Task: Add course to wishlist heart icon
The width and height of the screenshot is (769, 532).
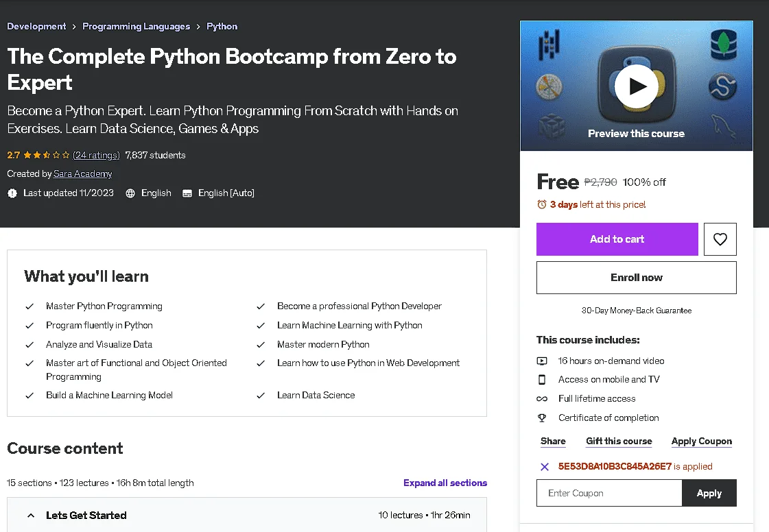Action: (720, 239)
